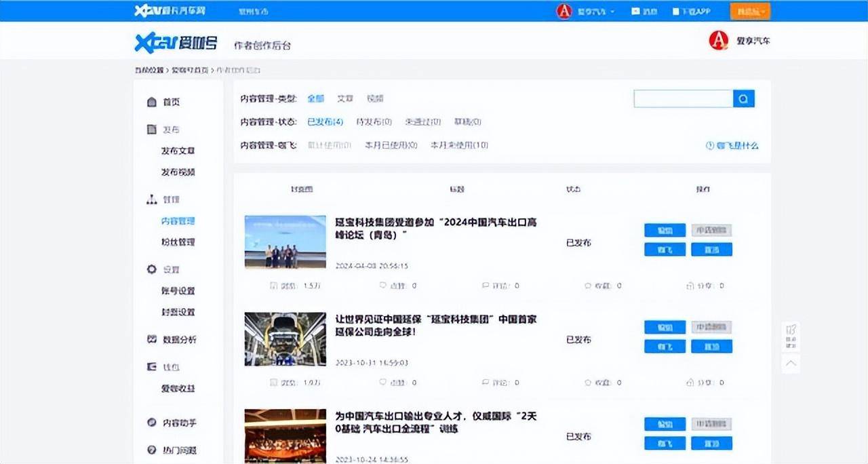
Task: Open 发布文章 in the sidebar
Action: (178, 151)
